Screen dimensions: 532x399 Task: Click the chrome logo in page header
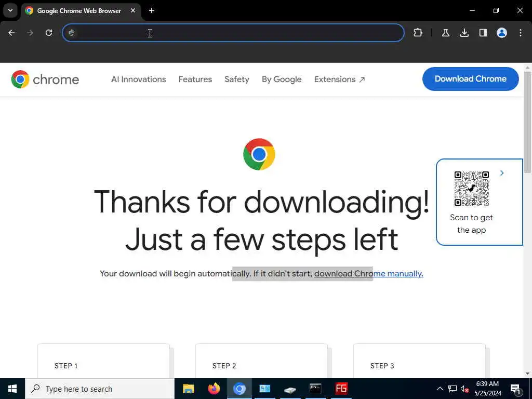click(x=45, y=79)
